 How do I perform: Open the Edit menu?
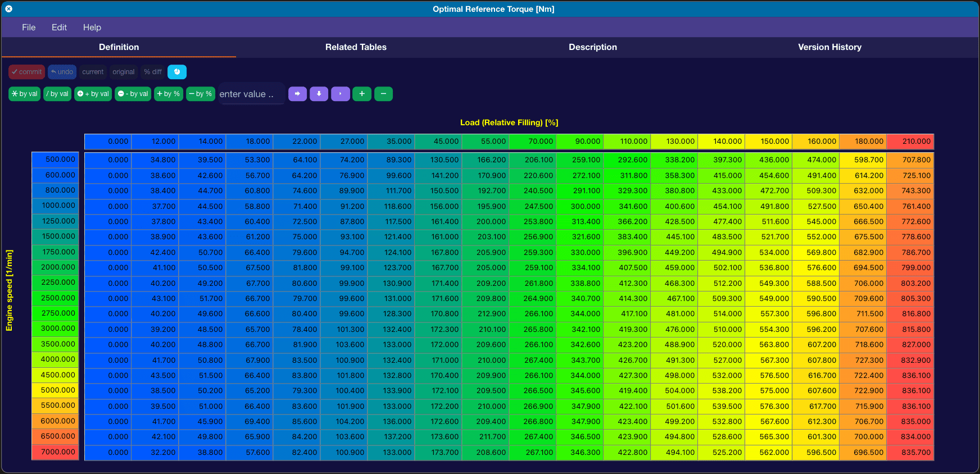coord(59,28)
